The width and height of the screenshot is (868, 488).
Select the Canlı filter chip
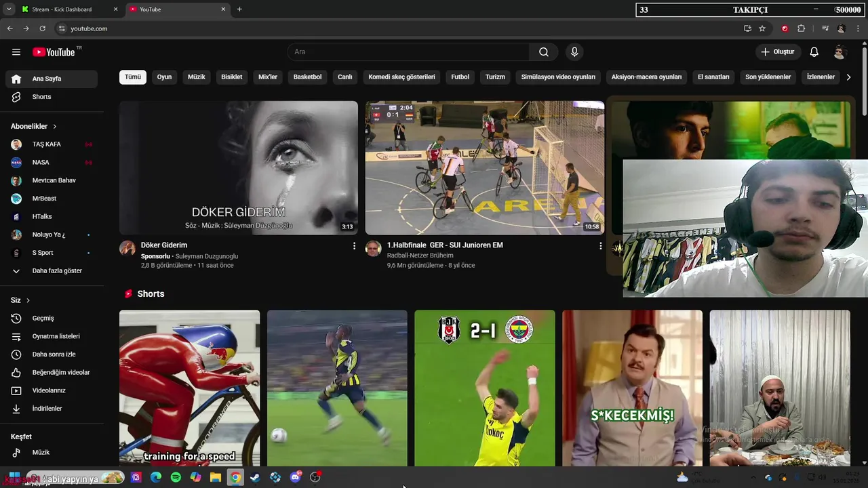pos(345,77)
